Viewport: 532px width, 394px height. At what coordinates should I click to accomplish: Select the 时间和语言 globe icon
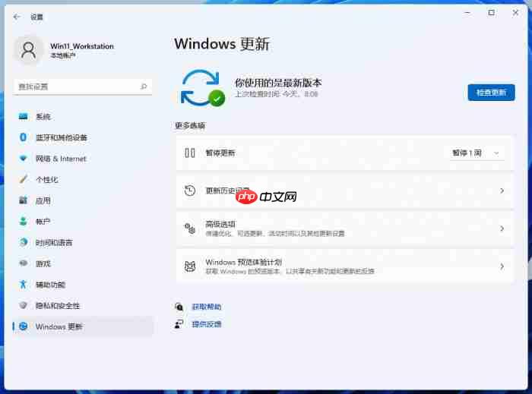(x=23, y=242)
